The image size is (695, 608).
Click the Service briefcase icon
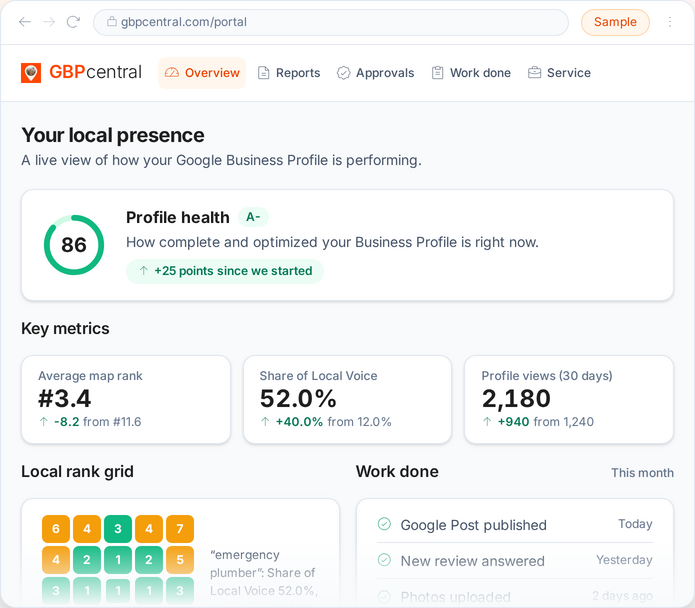(535, 73)
